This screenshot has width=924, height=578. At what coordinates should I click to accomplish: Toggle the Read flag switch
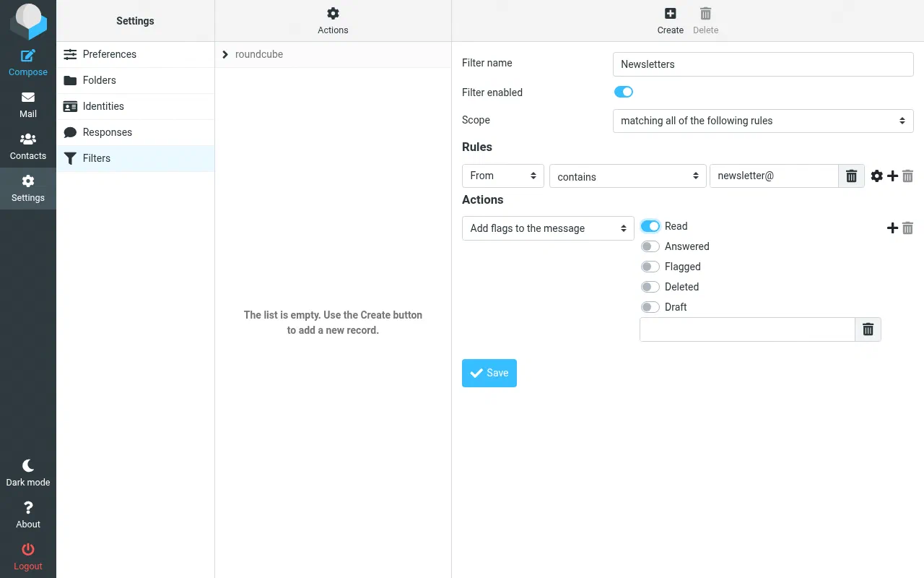[x=650, y=226]
